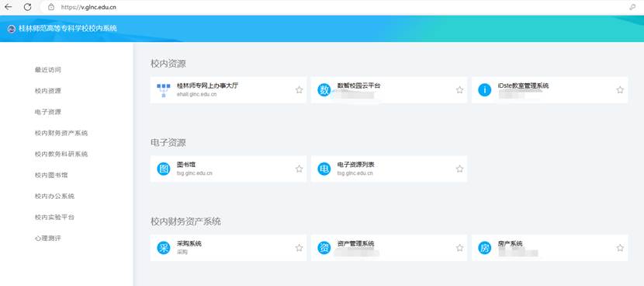
Task: Click the 采 icon of 采购系统
Action: tap(164, 248)
